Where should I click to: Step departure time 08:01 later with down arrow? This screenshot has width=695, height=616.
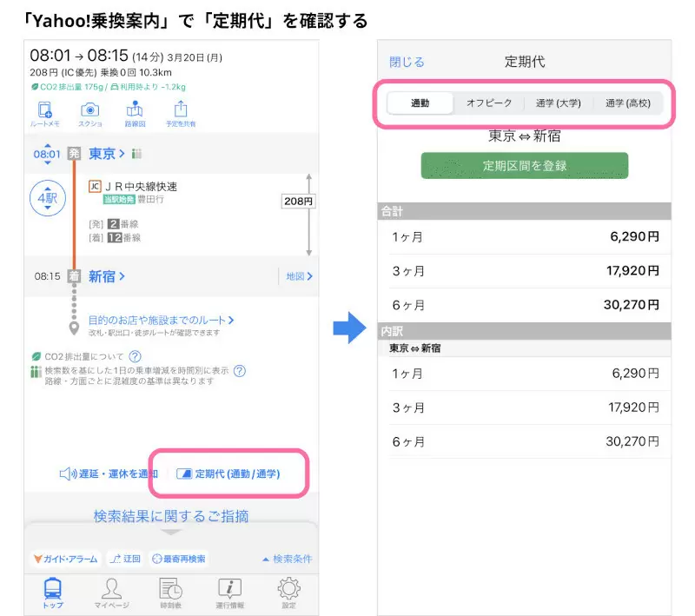tap(48, 162)
